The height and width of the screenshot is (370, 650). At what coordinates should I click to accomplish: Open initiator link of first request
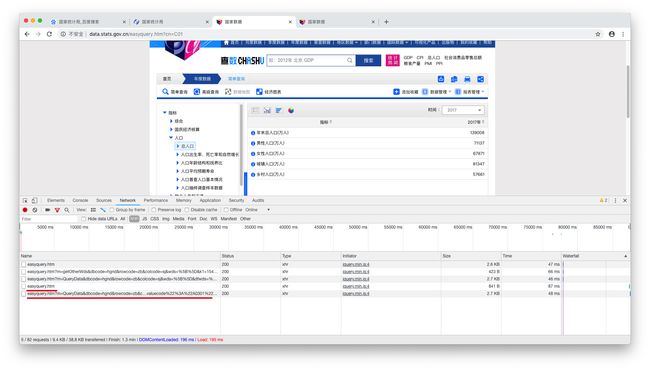(x=356, y=264)
